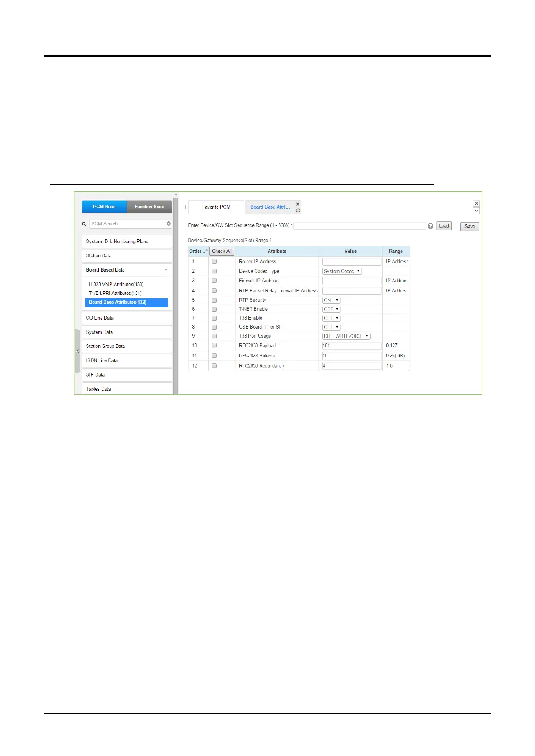Select Board Base Attributes(132)

click(127, 303)
